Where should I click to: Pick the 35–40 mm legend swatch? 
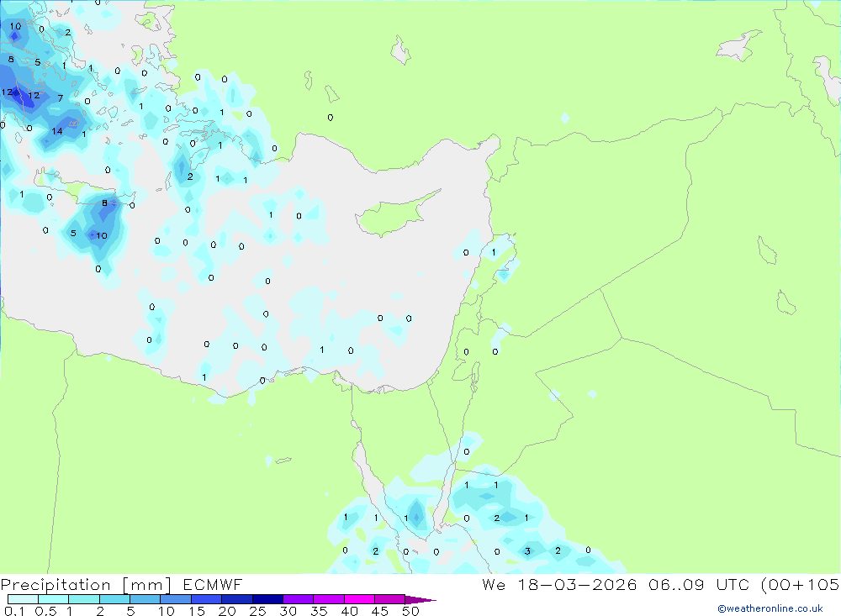click(329, 599)
